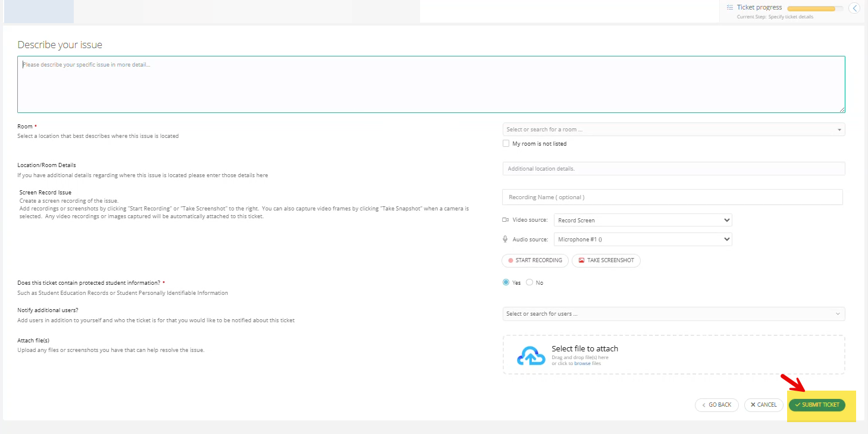Click the Recording Name field
Screen dimensions: 868x434
[672, 197]
